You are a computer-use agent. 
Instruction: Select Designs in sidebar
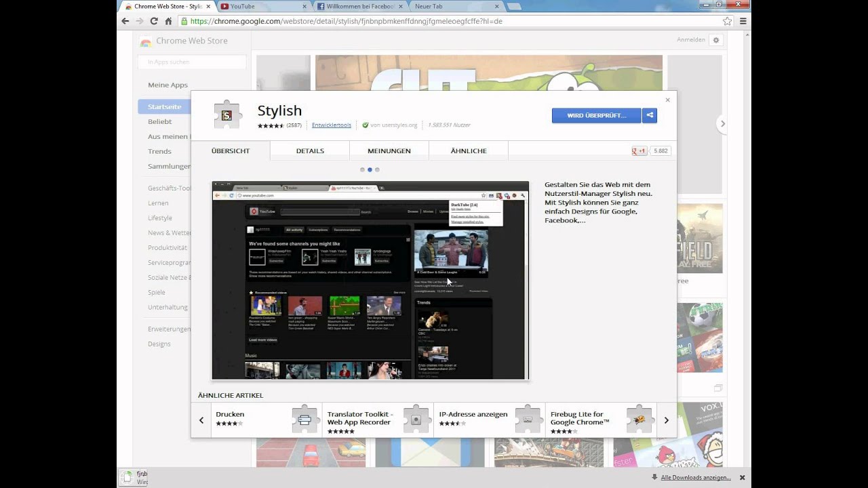(x=159, y=344)
